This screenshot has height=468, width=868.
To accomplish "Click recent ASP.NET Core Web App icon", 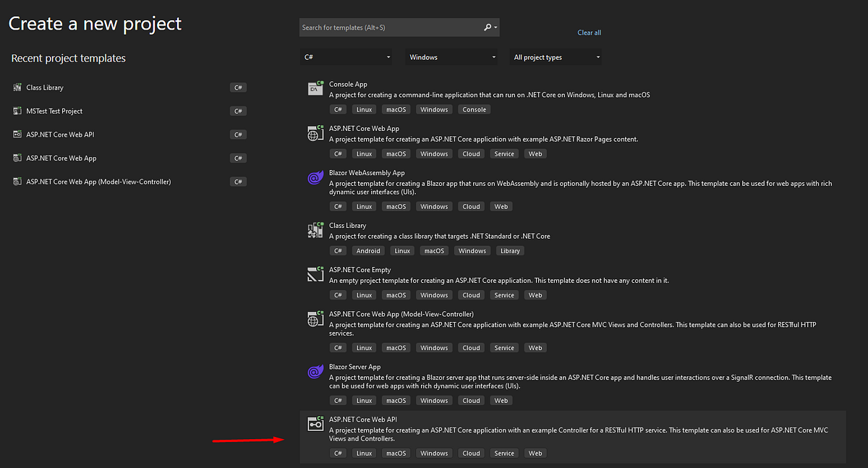I will coord(18,158).
